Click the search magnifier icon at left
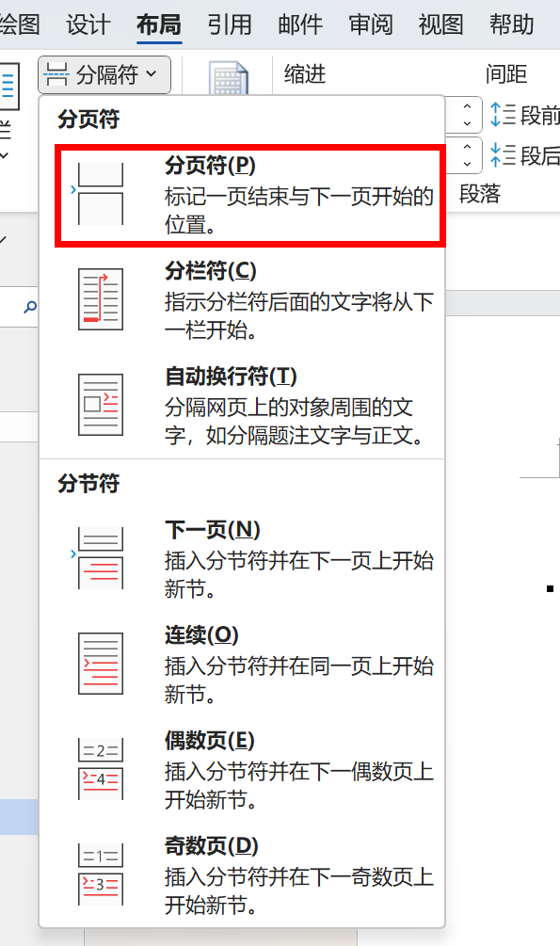The height and width of the screenshot is (946, 560). tap(29, 308)
